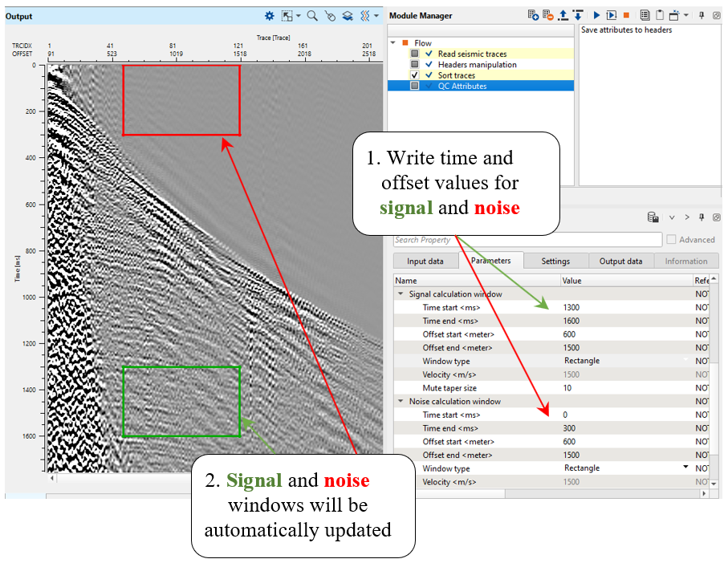728x563 pixels.
Task: Toggle the Read seismic traces checkbox
Action: (415, 54)
